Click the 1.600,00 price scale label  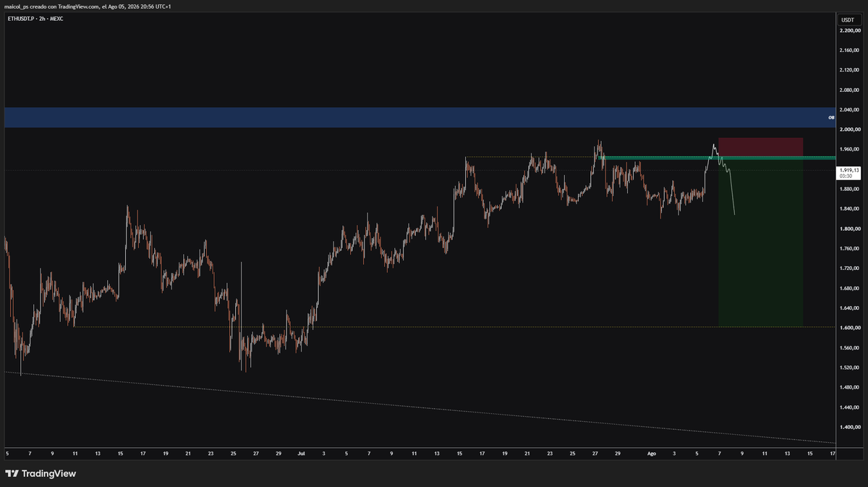coord(849,329)
